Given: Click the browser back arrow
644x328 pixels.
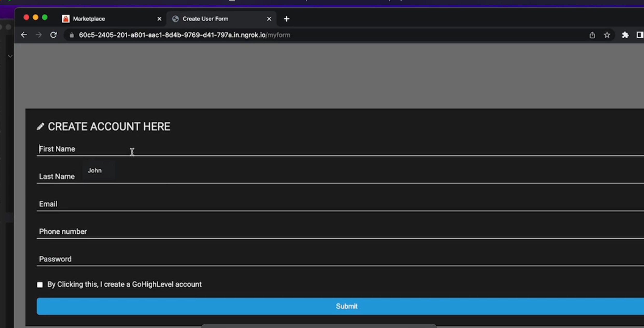Looking at the screenshot, I should 24,35.
